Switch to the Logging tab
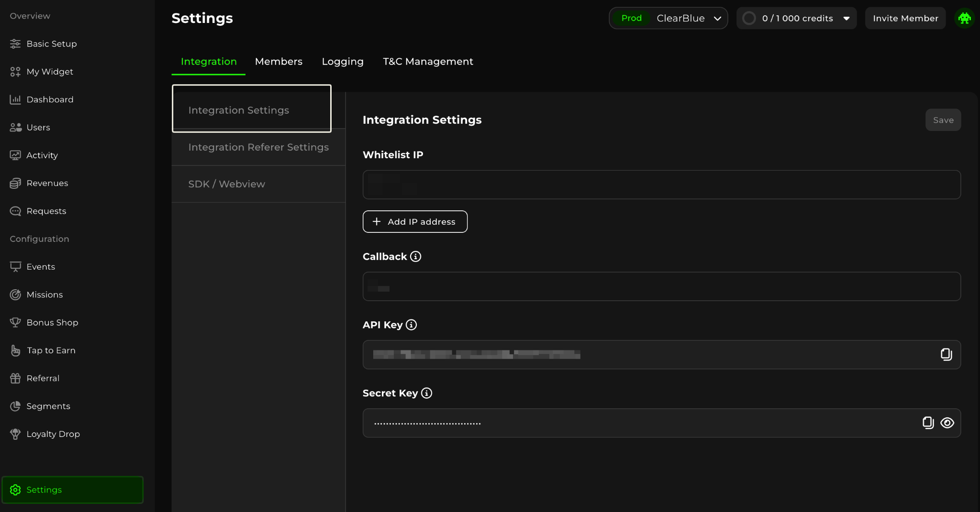Image resolution: width=980 pixels, height=512 pixels. (x=343, y=62)
